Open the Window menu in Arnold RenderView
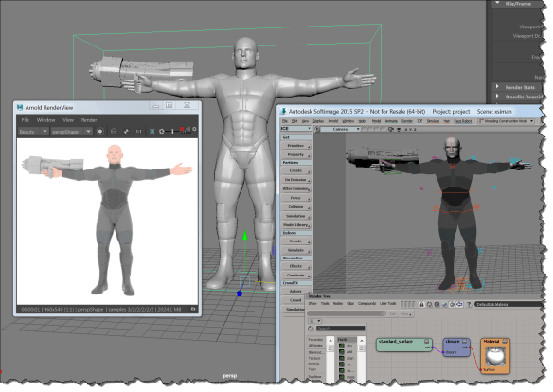Viewport: 553px width, 392px height. pyautogui.click(x=45, y=120)
